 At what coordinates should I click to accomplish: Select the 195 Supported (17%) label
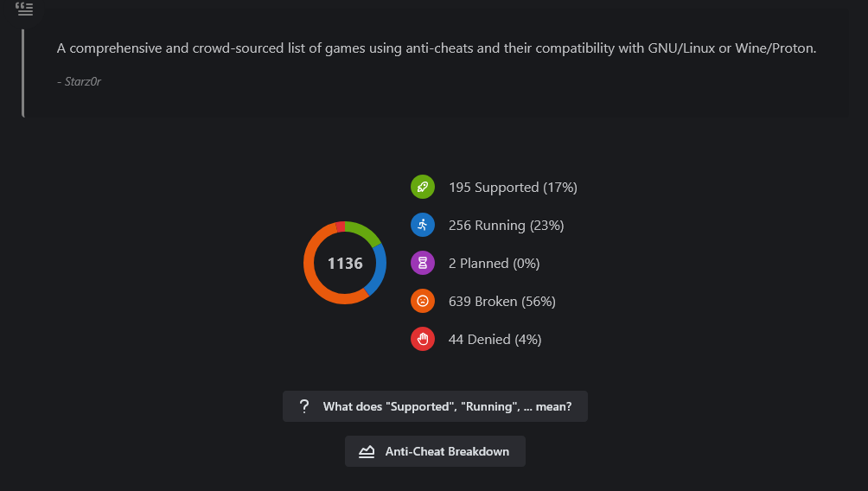pyautogui.click(x=513, y=188)
